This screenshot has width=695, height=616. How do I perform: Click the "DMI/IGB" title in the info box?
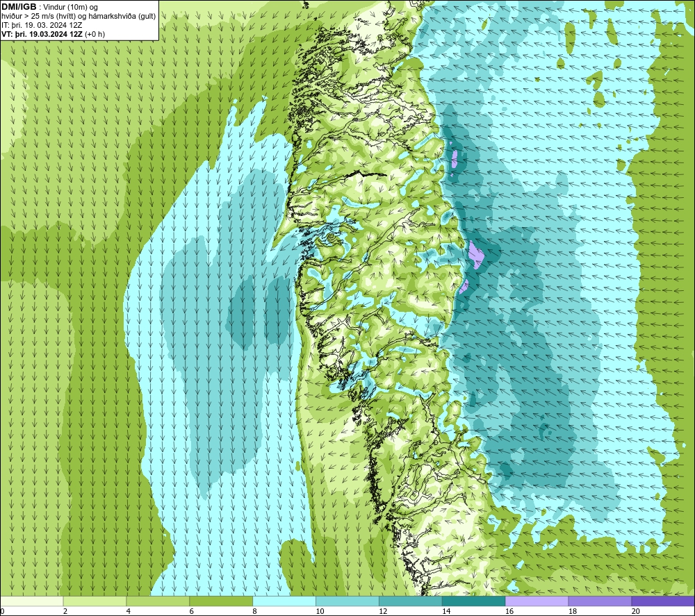[x=19, y=7]
